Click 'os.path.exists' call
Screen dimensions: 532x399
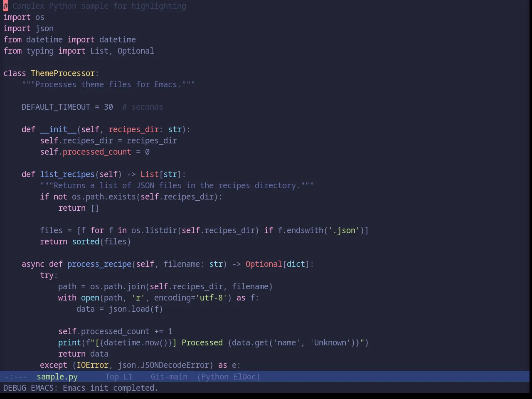click(x=104, y=197)
